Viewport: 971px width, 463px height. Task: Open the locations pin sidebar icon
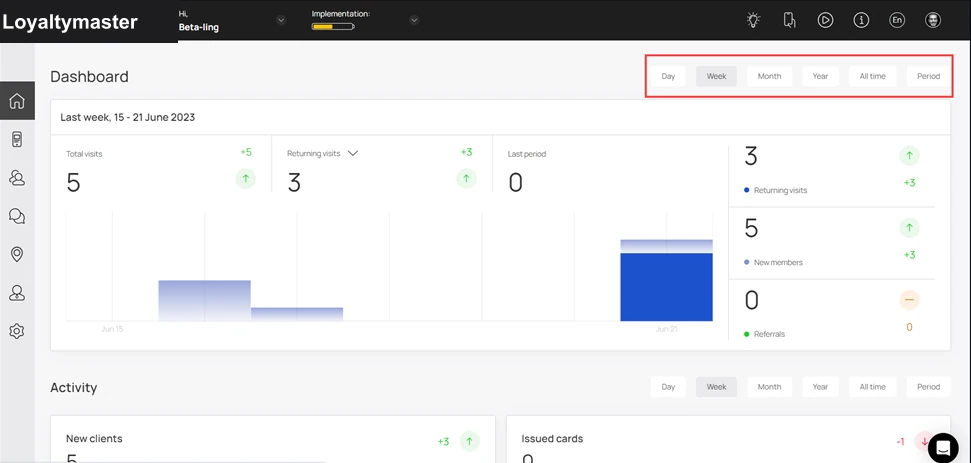[x=17, y=254]
